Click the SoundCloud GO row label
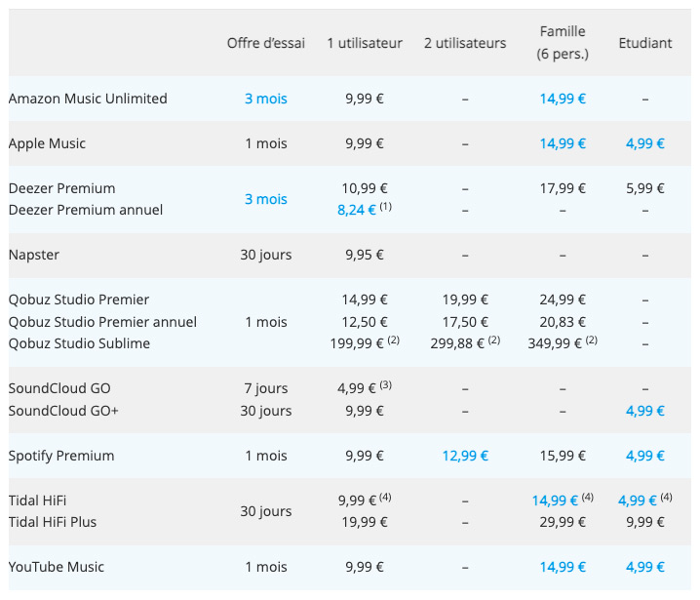The image size is (700, 600). click(59, 388)
